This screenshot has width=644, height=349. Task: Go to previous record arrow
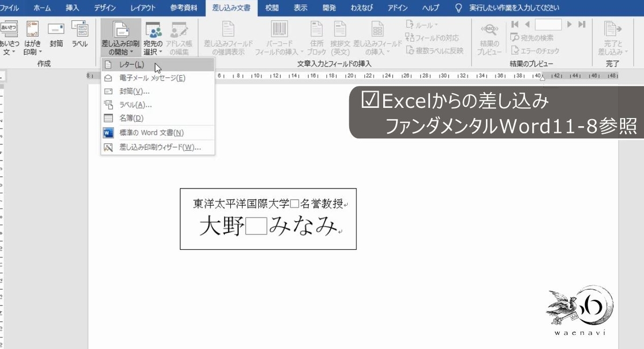tap(528, 25)
